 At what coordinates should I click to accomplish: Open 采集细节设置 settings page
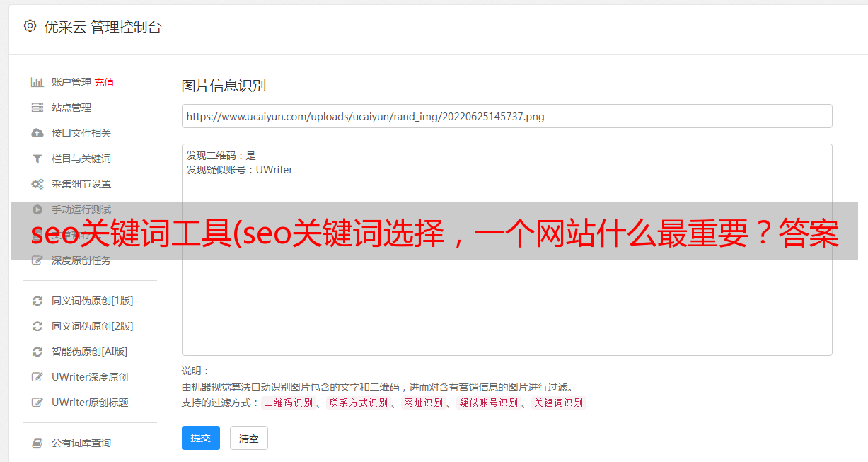pos(81,184)
